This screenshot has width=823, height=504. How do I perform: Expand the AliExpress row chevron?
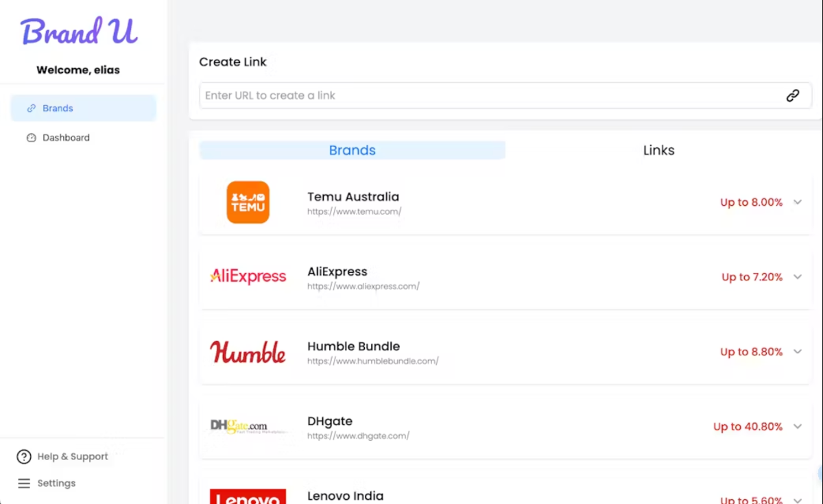pyautogui.click(x=798, y=277)
